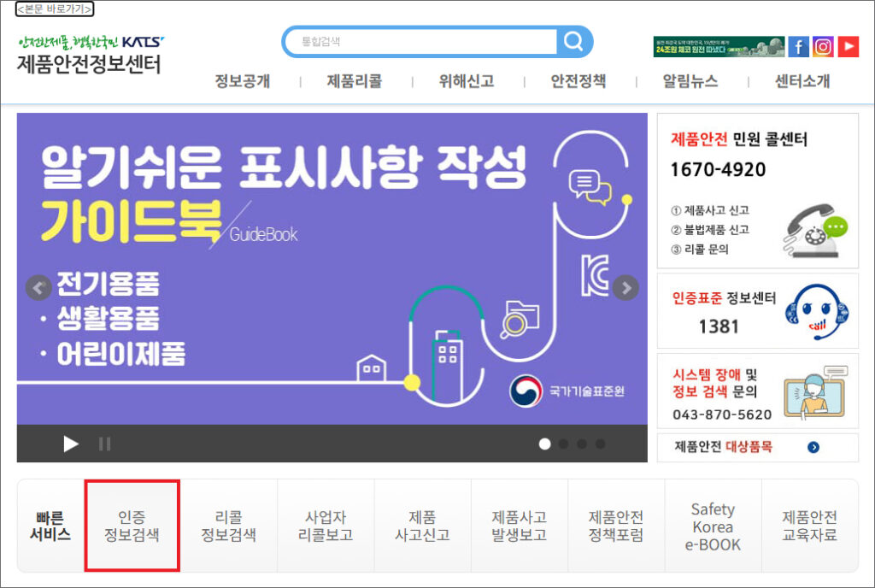Select the second banner indicator dot
Screen dimensions: 875x588
[563, 444]
